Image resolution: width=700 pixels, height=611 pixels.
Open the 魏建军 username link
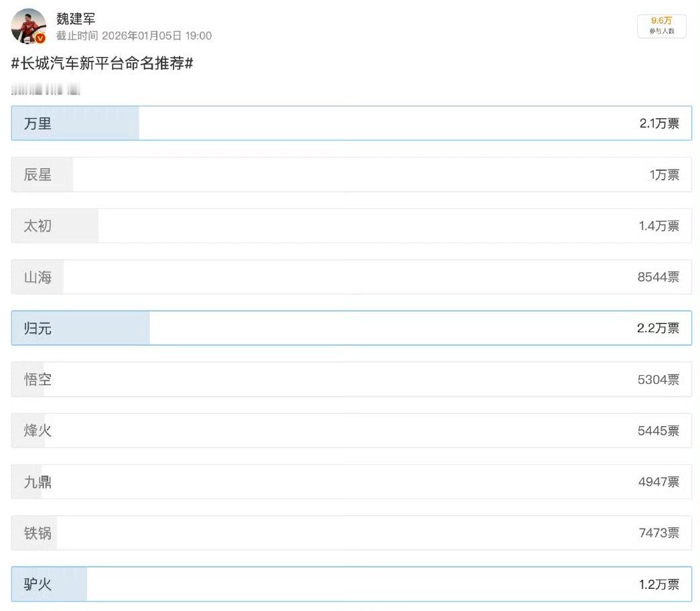tap(76, 19)
